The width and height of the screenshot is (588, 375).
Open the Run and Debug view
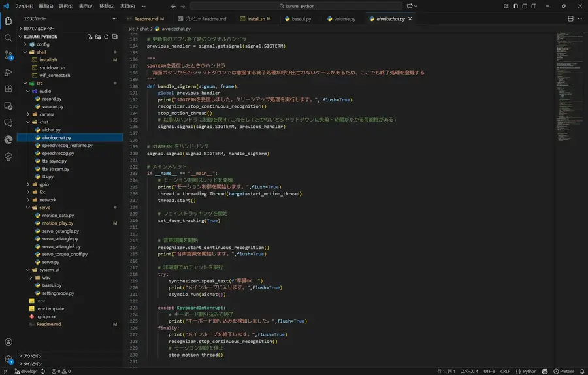click(8, 72)
